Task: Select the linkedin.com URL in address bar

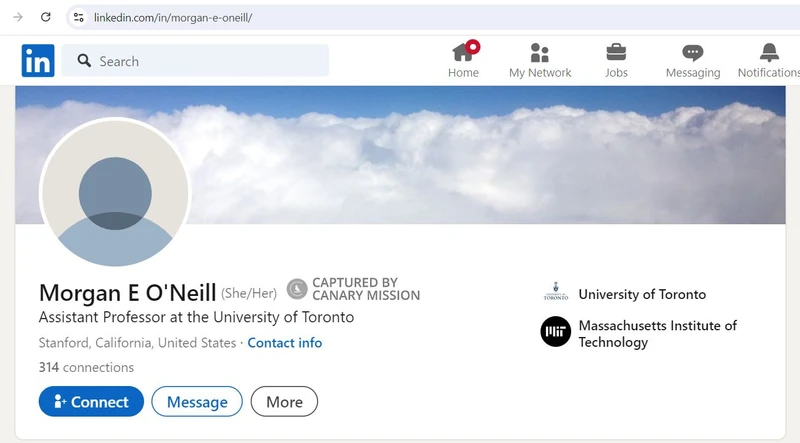Action: tap(173, 18)
